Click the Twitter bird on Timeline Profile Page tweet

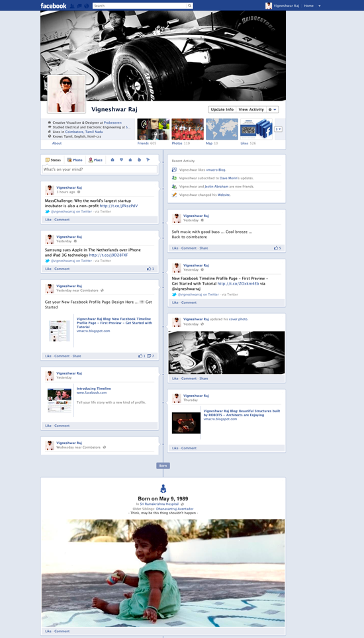[174, 294]
